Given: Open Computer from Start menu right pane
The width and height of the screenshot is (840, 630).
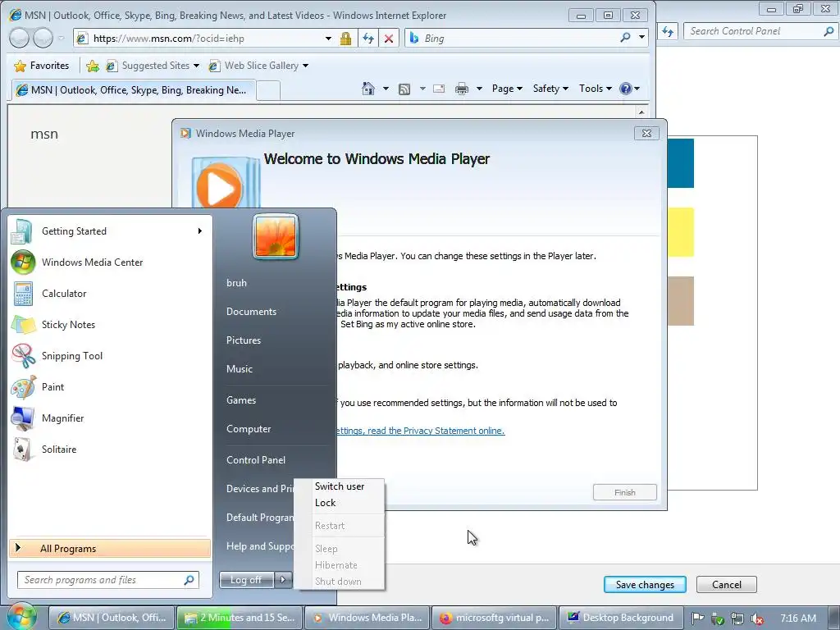Looking at the screenshot, I should coord(249,429).
